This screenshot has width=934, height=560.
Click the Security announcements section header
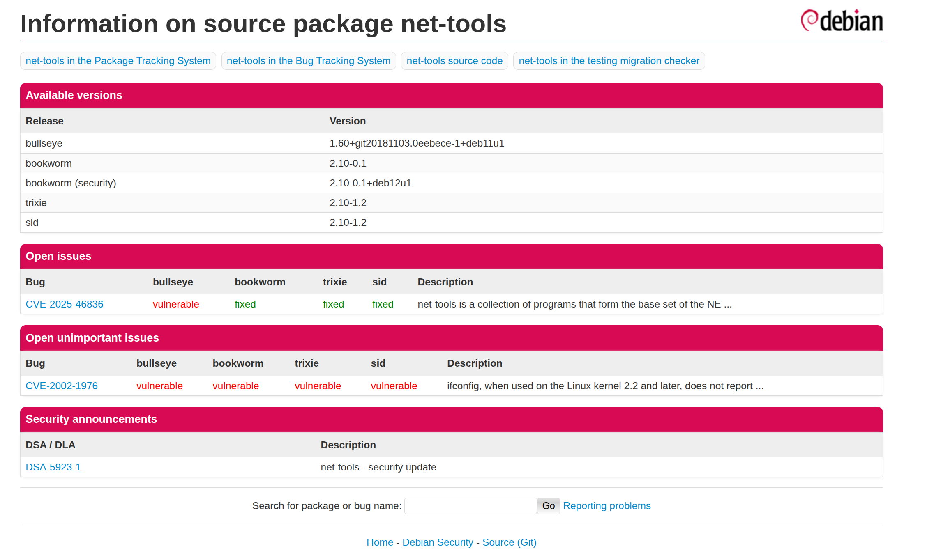(x=451, y=419)
